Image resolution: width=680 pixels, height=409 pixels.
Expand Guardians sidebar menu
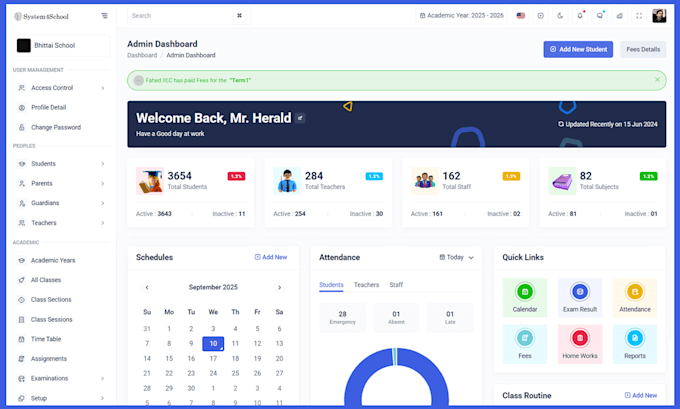(x=61, y=203)
